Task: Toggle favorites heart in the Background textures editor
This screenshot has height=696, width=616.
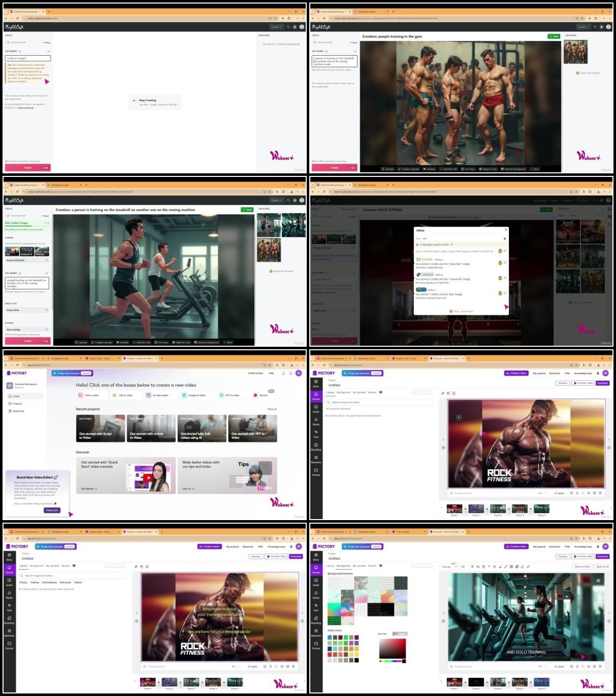Action: point(381,566)
